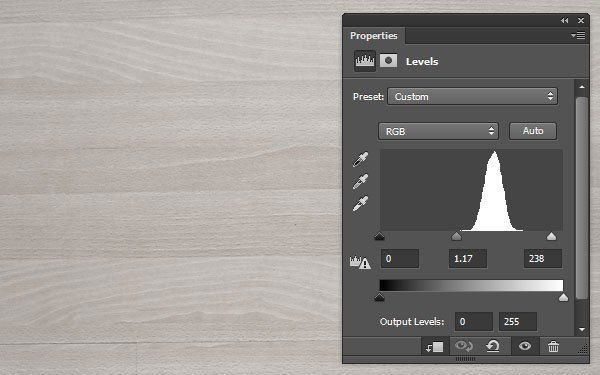Click the Auto levels button
Viewport: 600px width, 375px height.
tap(533, 131)
